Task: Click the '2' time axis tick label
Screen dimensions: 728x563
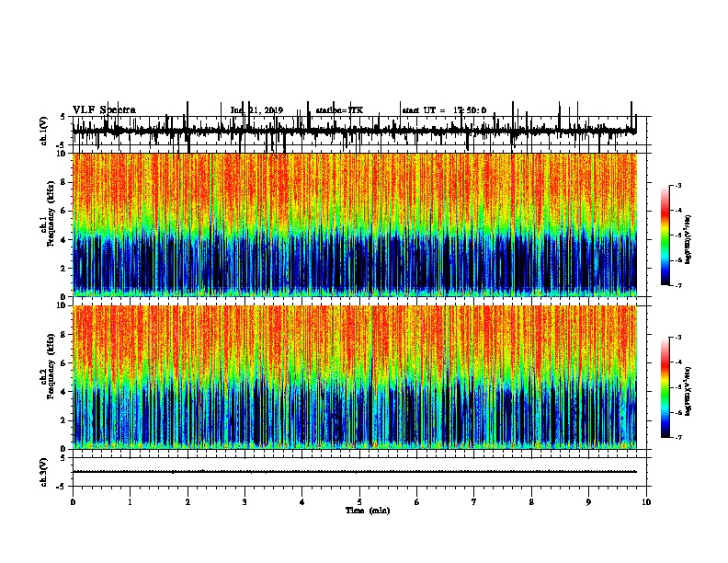Action: 188,502
